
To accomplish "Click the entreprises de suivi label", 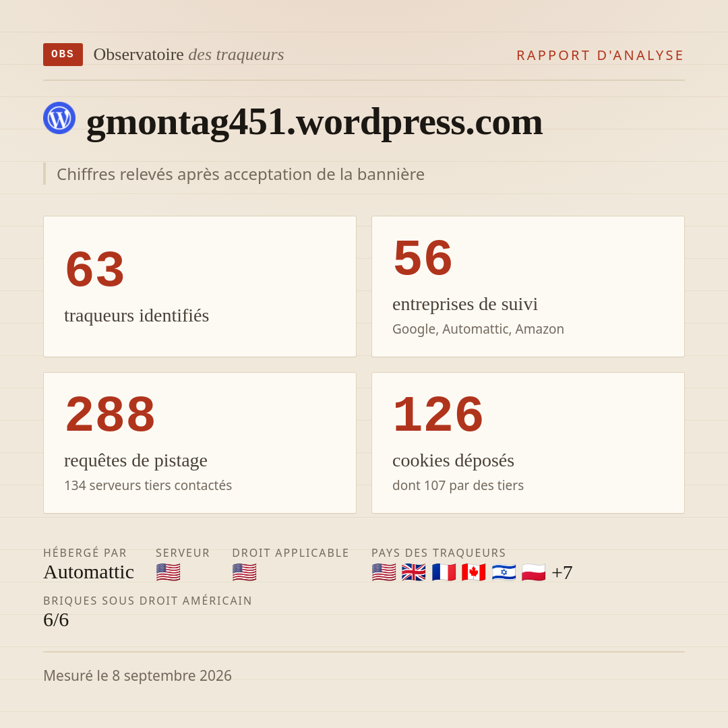I will tap(464, 303).
